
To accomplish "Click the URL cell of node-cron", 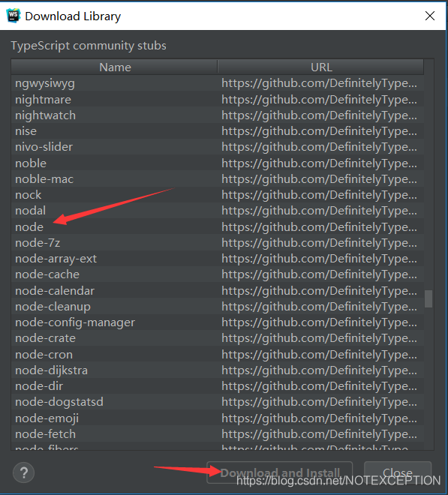I will click(319, 355).
